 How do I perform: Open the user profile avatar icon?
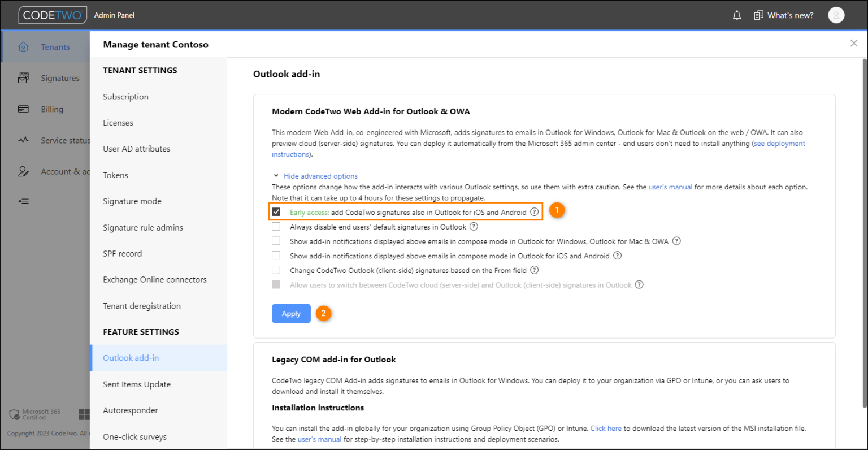pyautogui.click(x=836, y=15)
